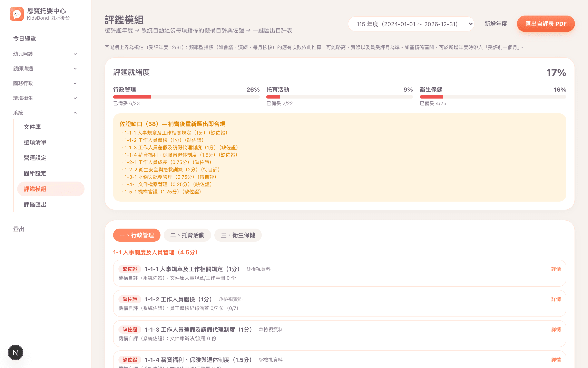Click the 佐證缺口（58）heading
Image resolution: width=588 pixels, height=368 pixels.
tap(172, 124)
